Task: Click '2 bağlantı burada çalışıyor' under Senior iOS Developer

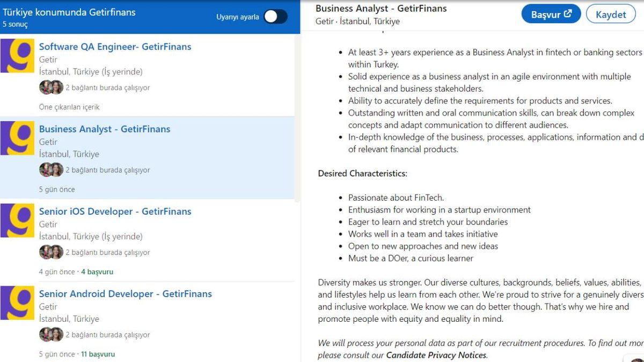Action: 107,253
